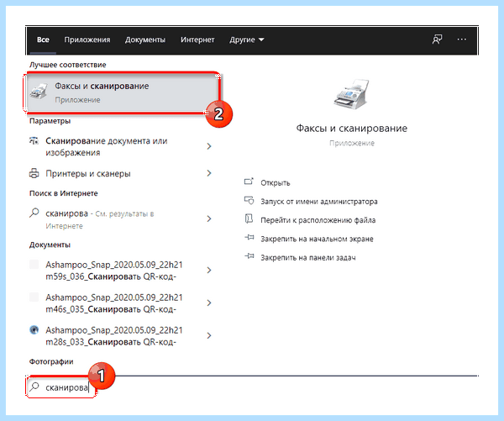Click the Фотографии section heading

pos(51,361)
